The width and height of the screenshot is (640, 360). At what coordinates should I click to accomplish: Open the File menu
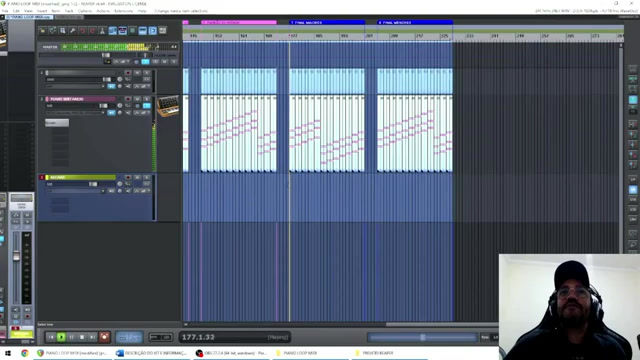coord(4,11)
